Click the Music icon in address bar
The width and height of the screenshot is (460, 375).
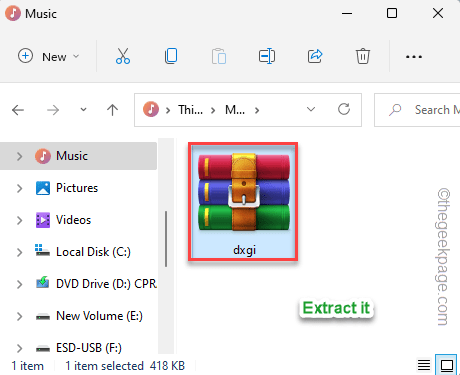pyautogui.click(x=151, y=109)
